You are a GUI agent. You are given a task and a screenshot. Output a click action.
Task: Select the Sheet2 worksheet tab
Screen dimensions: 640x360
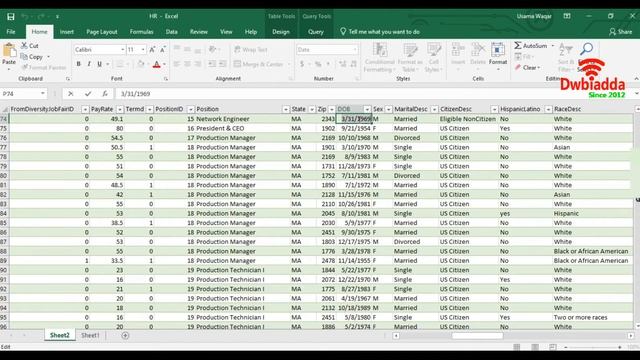click(x=60, y=335)
